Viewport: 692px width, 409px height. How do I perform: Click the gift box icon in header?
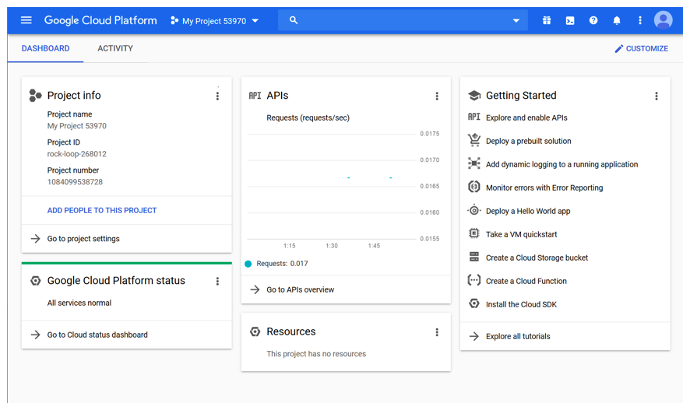pyautogui.click(x=547, y=20)
